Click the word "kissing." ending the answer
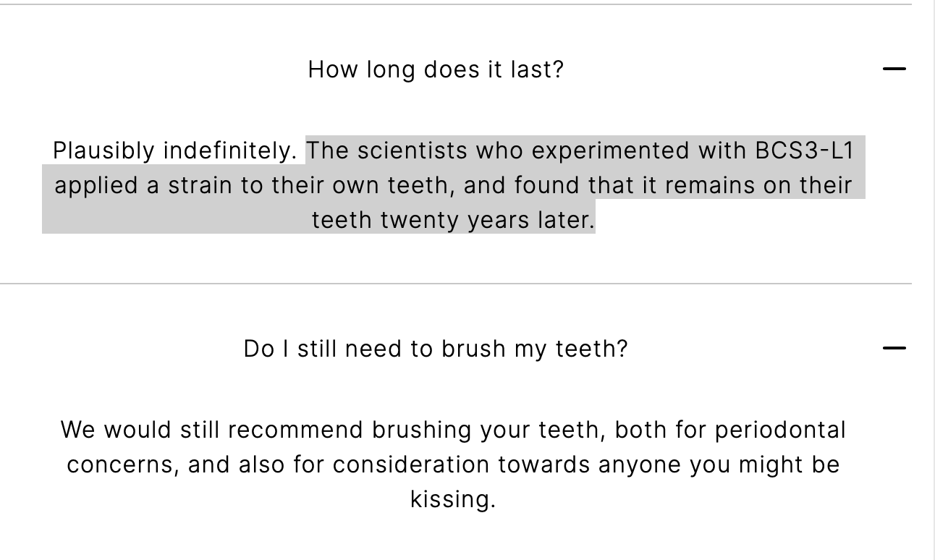This screenshot has height=560, width=935. pyautogui.click(x=453, y=499)
